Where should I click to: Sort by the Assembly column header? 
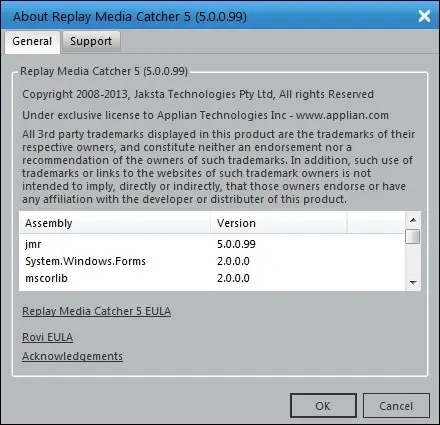click(x=115, y=223)
